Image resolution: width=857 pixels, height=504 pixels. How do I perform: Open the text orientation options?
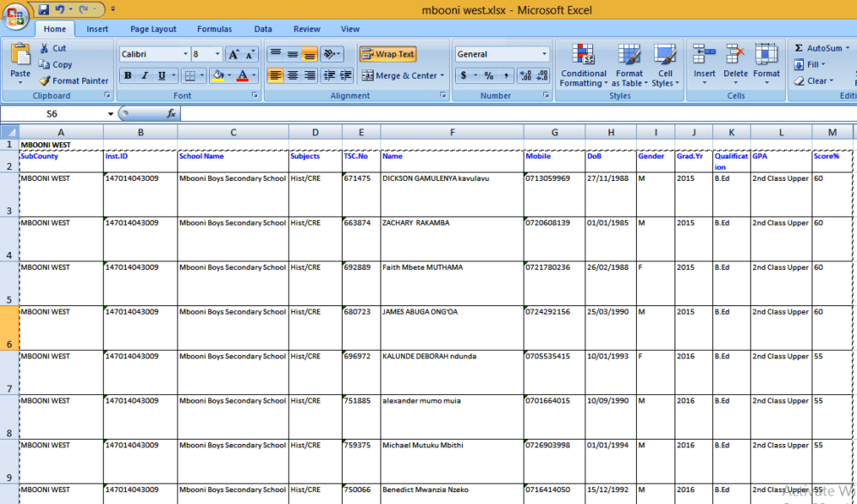[332, 54]
